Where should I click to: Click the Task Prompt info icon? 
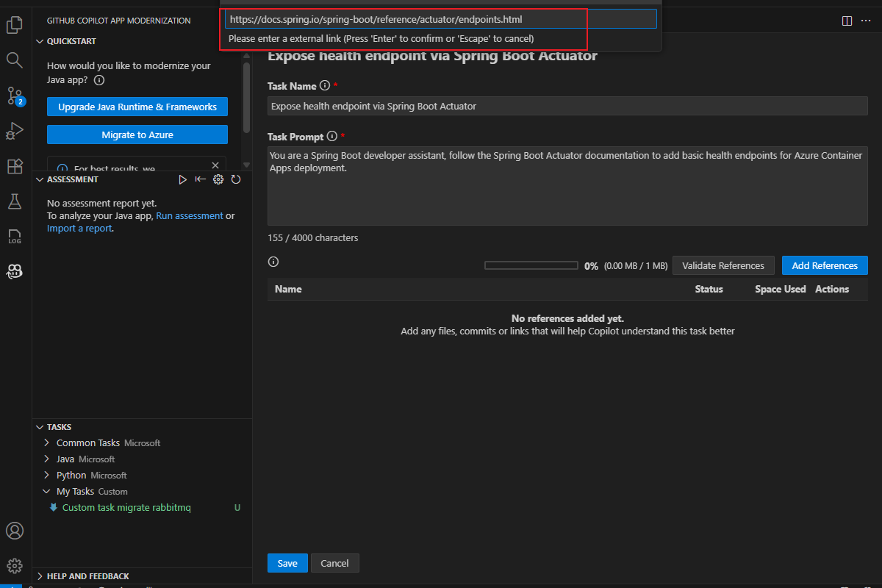(x=331, y=135)
